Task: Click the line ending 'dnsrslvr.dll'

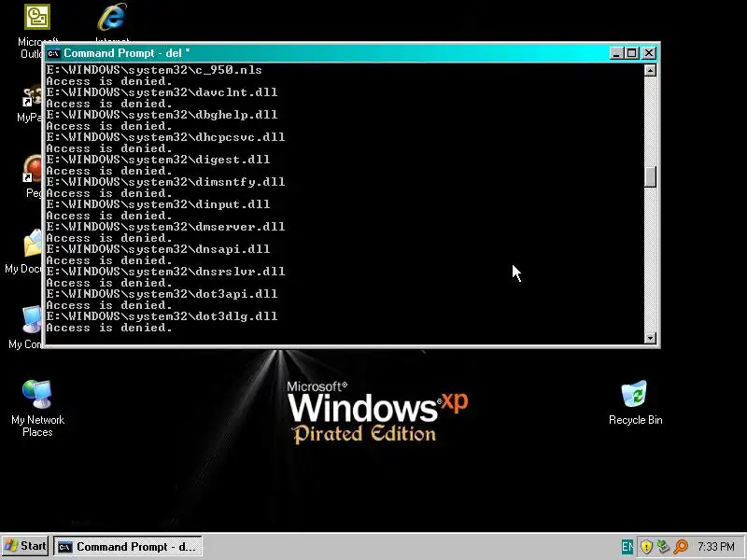Action: click(x=165, y=272)
